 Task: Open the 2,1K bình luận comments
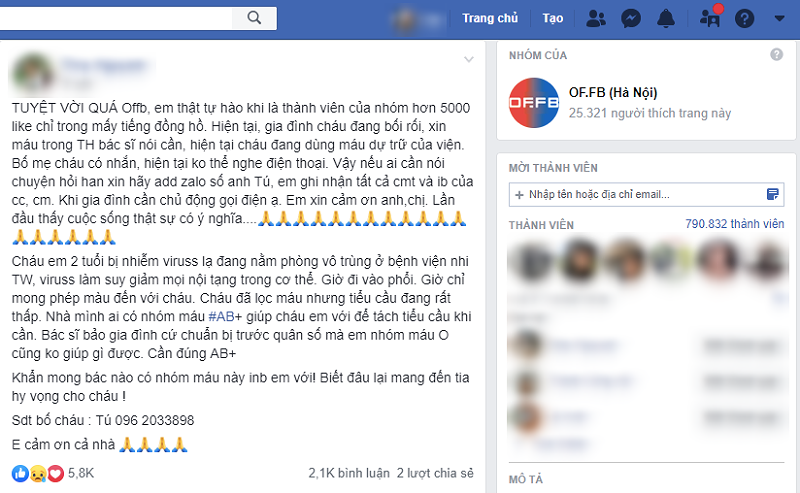pos(349,473)
